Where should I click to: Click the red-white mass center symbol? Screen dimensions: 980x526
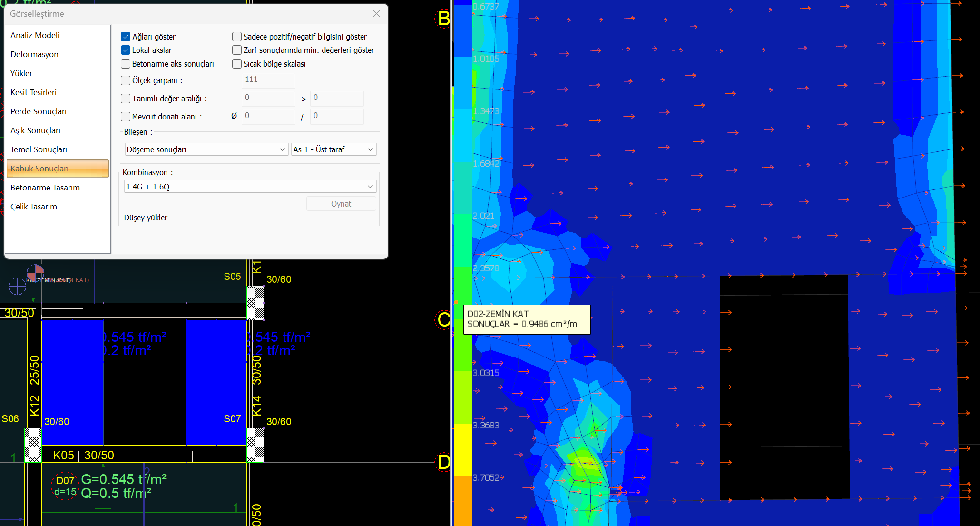(x=35, y=273)
